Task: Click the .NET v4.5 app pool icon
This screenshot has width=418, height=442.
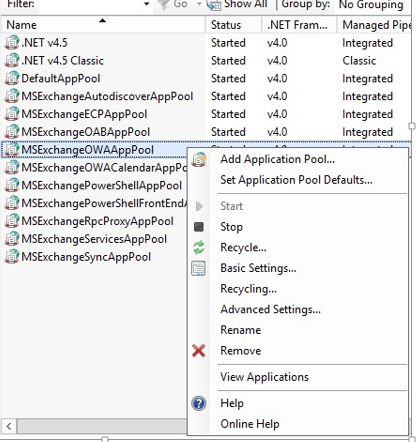Action: [12, 43]
